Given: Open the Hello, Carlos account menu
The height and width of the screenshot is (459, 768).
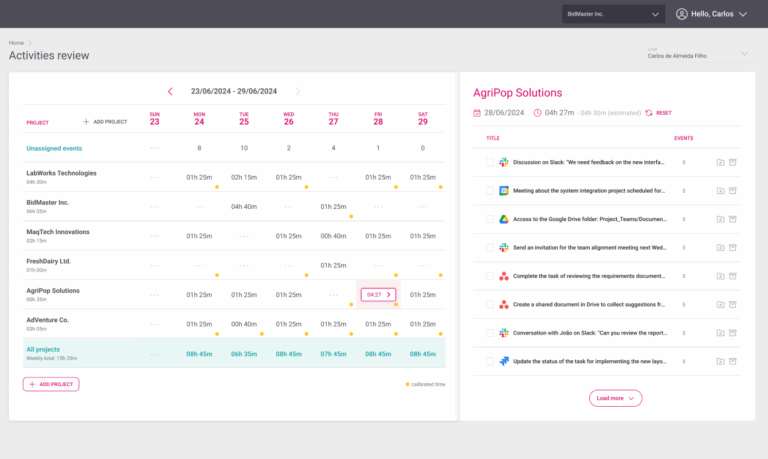Looking at the screenshot, I should pos(712,14).
